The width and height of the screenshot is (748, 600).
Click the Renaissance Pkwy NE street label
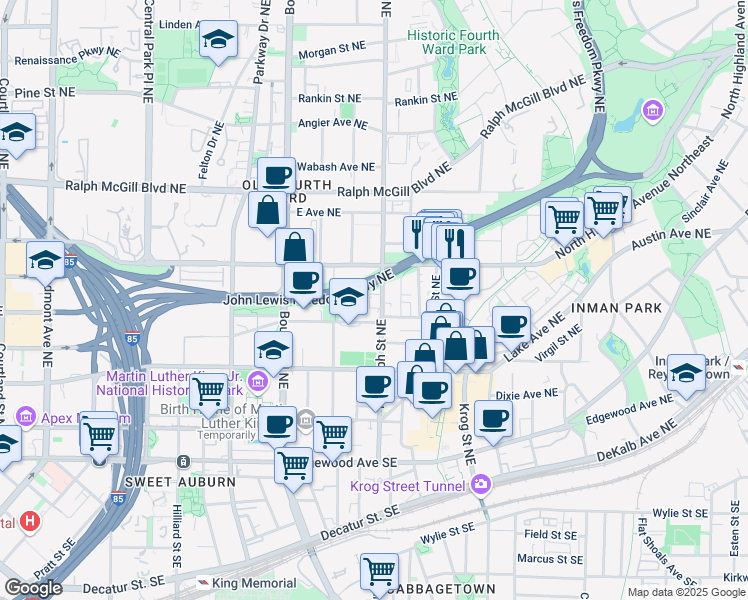tap(67, 56)
